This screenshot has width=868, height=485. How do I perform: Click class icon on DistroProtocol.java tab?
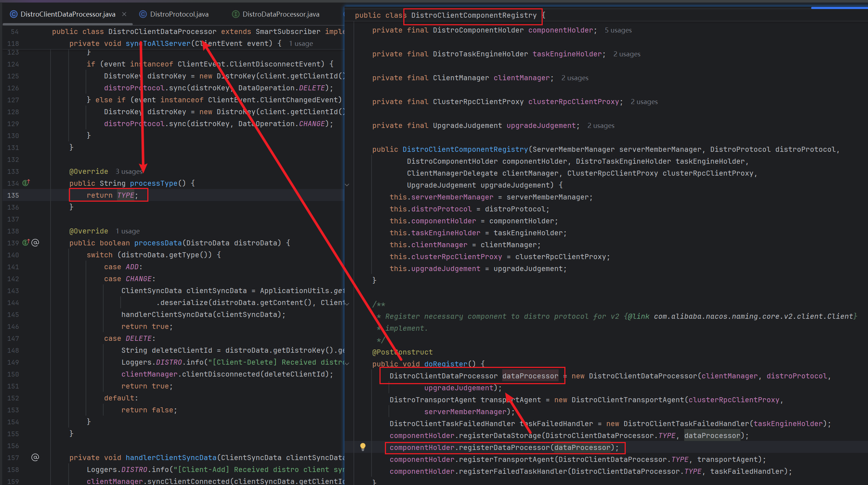143,14
